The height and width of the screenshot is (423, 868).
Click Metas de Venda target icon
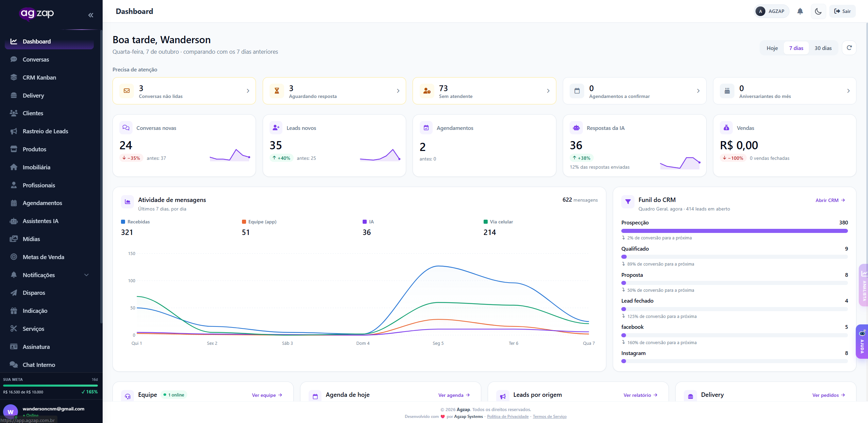click(14, 257)
